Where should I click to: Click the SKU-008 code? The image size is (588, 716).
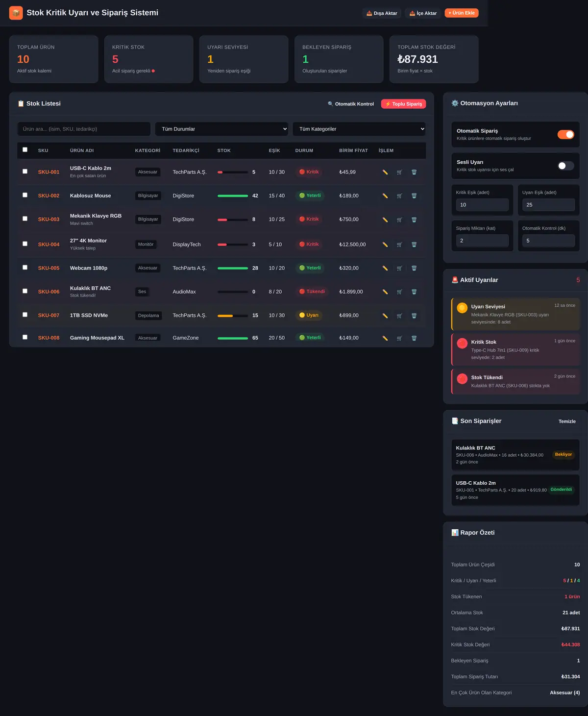point(49,338)
